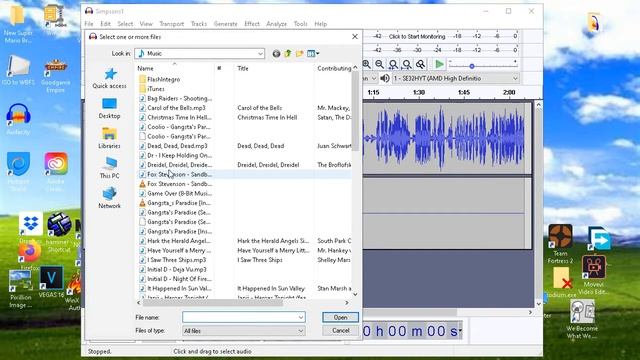The height and width of the screenshot is (360, 640).
Task: Sort by the Name column header
Action: point(176,68)
